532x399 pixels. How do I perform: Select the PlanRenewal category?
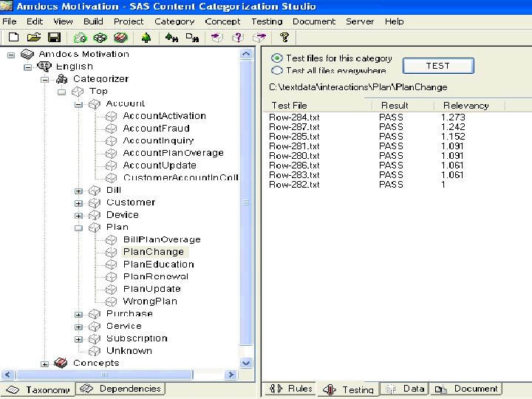pyautogui.click(x=156, y=276)
